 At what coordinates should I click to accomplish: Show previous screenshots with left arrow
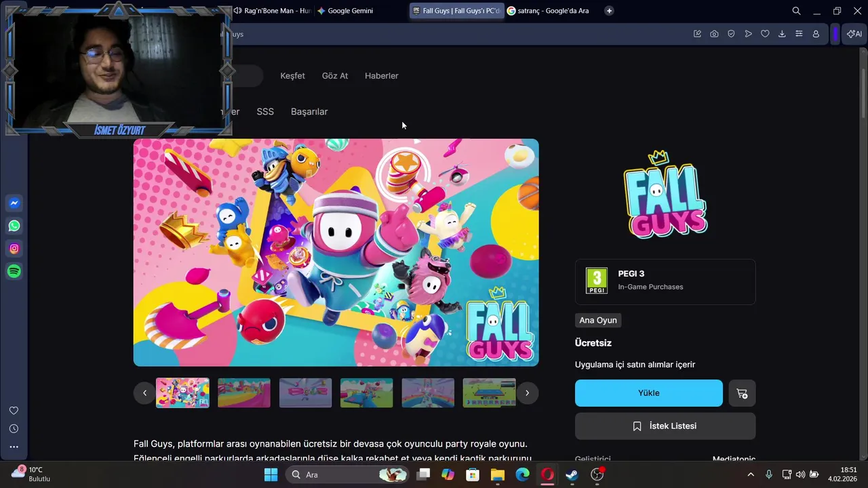(x=144, y=393)
